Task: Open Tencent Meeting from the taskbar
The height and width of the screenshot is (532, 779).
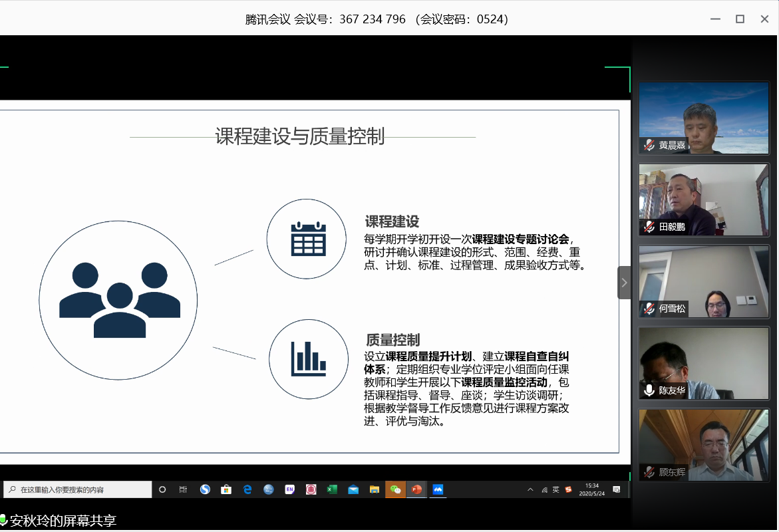Action: click(438, 489)
